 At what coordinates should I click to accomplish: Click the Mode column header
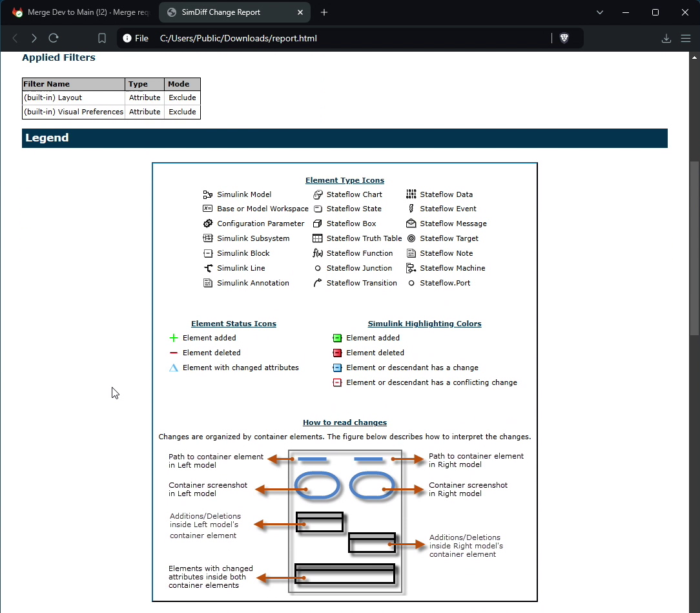point(182,84)
